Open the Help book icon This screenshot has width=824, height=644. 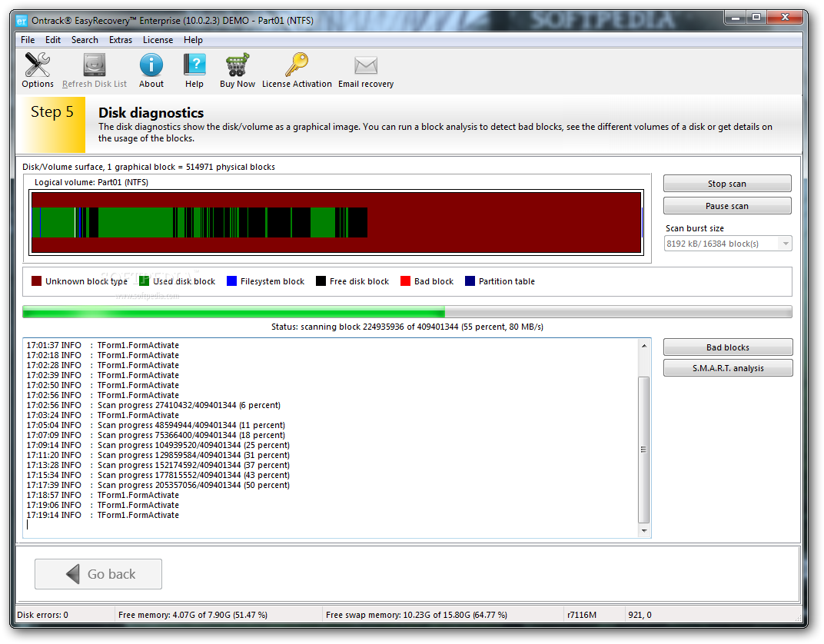click(x=194, y=65)
